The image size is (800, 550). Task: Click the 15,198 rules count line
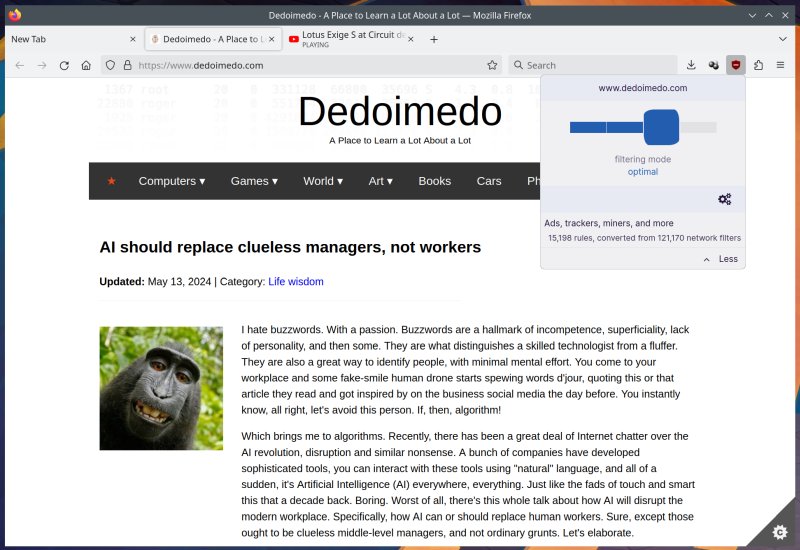pyautogui.click(x=644, y=238)
